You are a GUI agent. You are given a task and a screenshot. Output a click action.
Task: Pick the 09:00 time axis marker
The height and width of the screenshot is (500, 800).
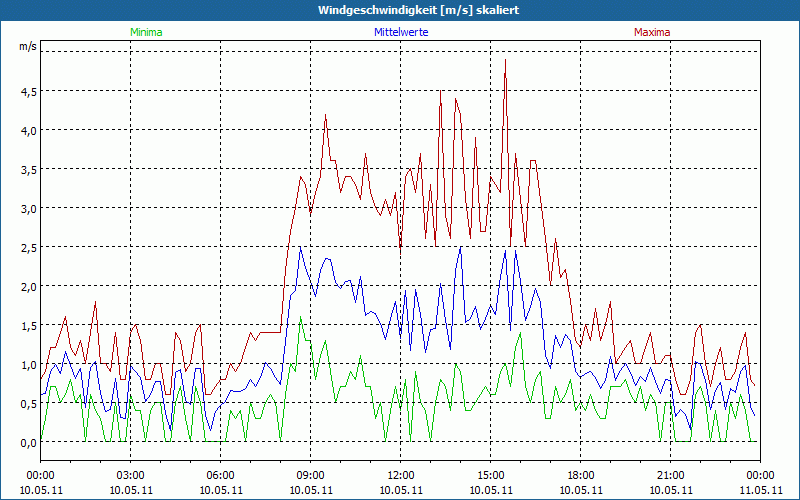click(x=311, y=475)
